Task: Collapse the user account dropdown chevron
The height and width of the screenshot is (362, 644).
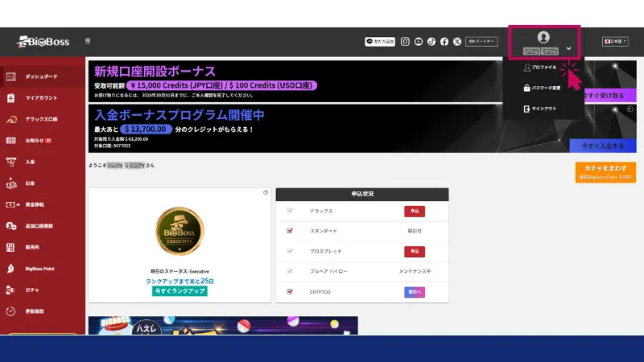Action: (x=568, y=48)
